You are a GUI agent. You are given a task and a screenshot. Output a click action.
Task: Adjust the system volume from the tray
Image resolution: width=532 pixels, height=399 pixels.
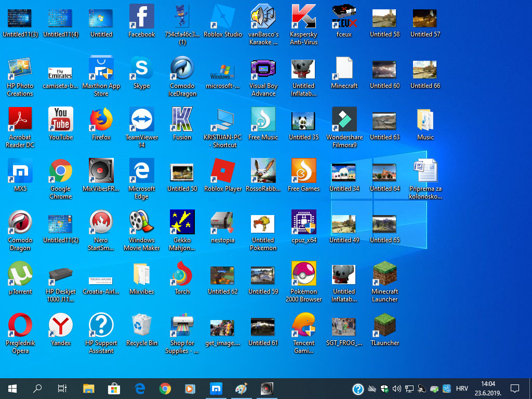tap(397, 388)
